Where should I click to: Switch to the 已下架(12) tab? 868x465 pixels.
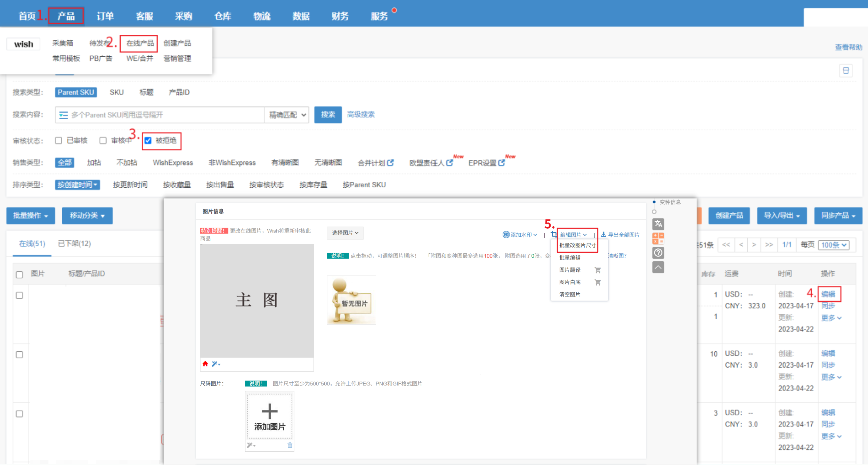coord(74,244)
